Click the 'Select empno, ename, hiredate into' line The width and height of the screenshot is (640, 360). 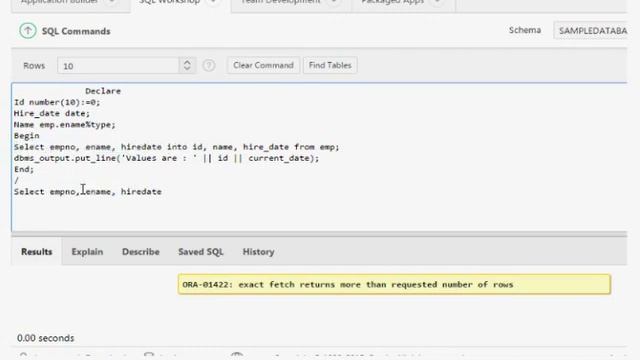click(x=176, y=147)
